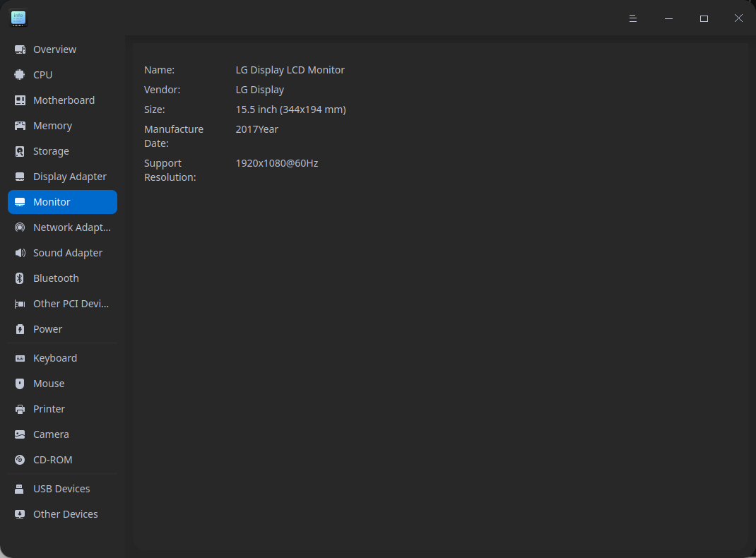Viewport: 756px width, 558px height.
Task: Open the Storage label in the sidebar
Action: click(x=51, y=151)
